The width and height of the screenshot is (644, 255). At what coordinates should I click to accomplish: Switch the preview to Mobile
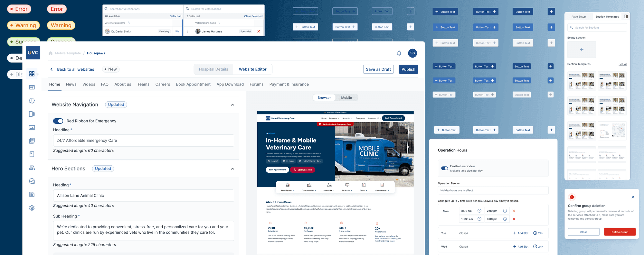[x=346, y=98]
